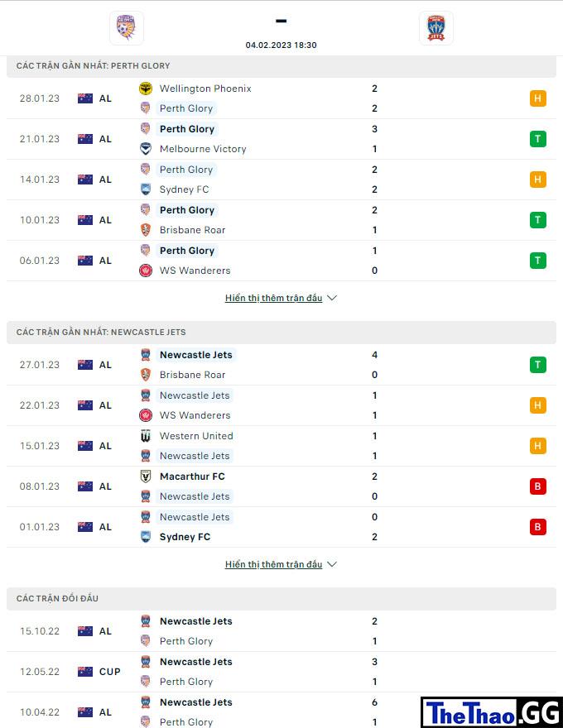Click the Melbourne Victory team logo

[x=146, y=149]
